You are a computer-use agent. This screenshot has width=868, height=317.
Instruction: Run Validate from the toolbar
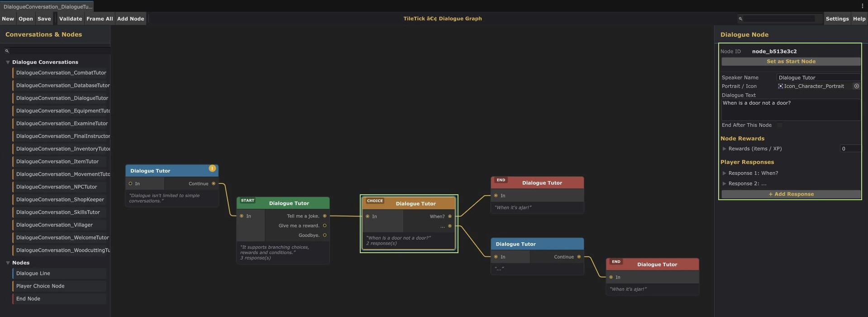(x=71, y=19)
